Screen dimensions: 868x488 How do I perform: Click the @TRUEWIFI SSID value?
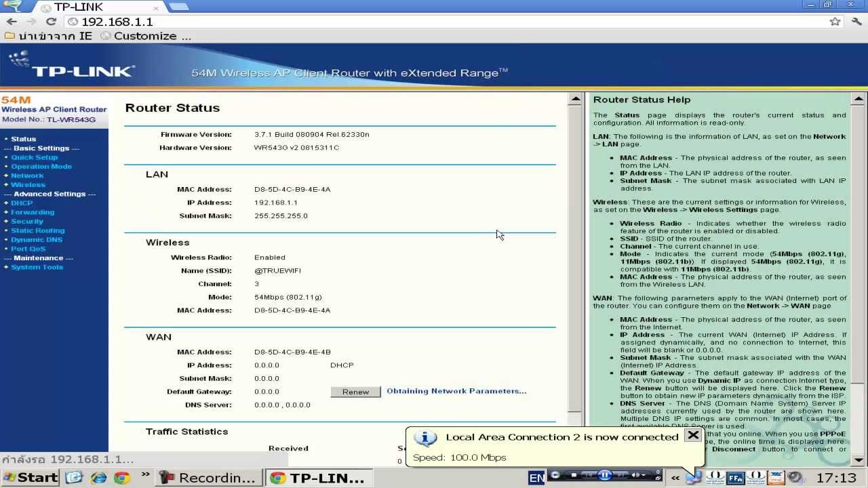tap(277, 270)
